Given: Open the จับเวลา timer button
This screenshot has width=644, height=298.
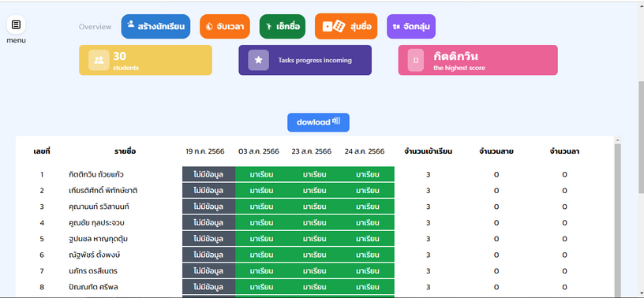Looking at the screenshot, I should tap(225, 27).
